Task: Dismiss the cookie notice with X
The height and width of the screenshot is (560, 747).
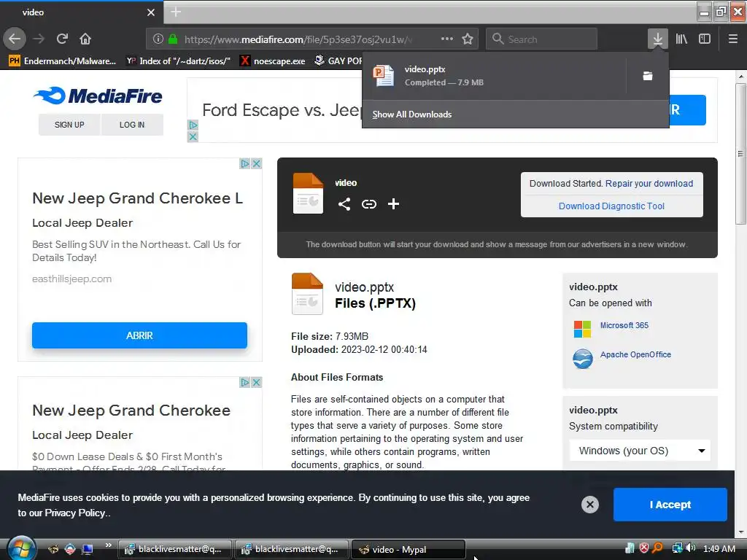Action: pyautogui.click(x=589, y=505)
